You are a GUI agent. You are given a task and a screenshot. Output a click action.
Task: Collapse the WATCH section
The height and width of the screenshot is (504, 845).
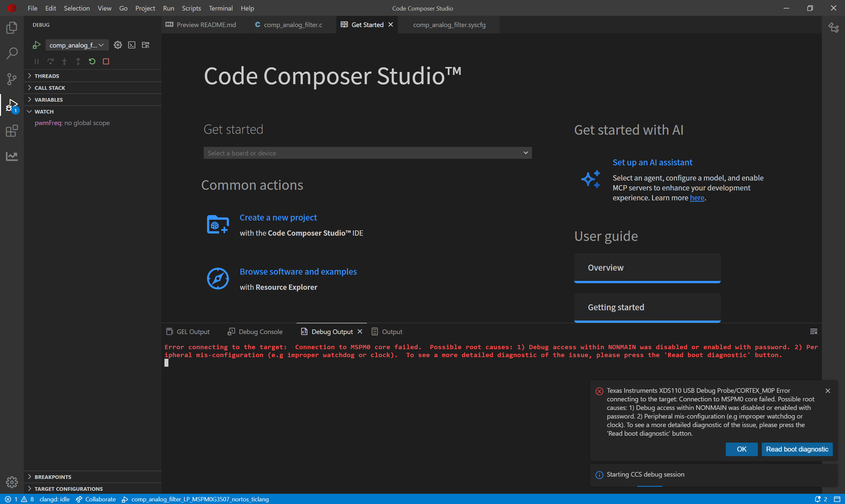(x=93, y=112)
